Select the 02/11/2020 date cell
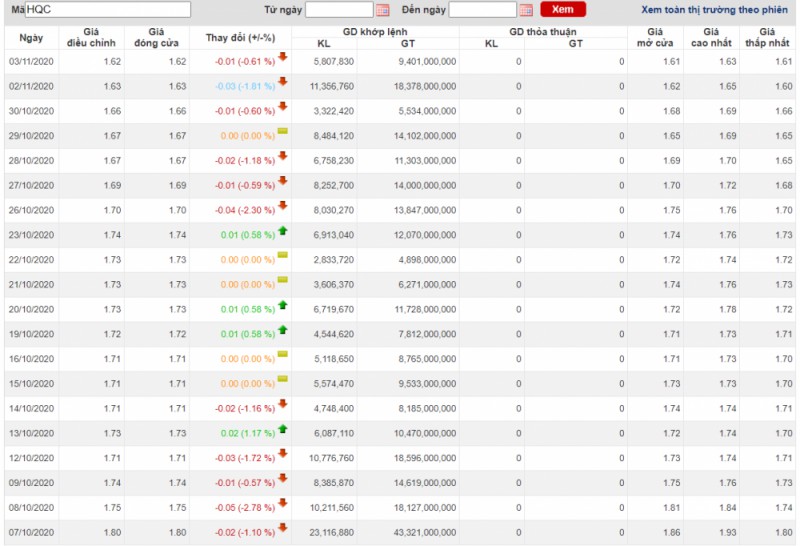Viewport: 800px width, 546px height. (x=31, y=87)
